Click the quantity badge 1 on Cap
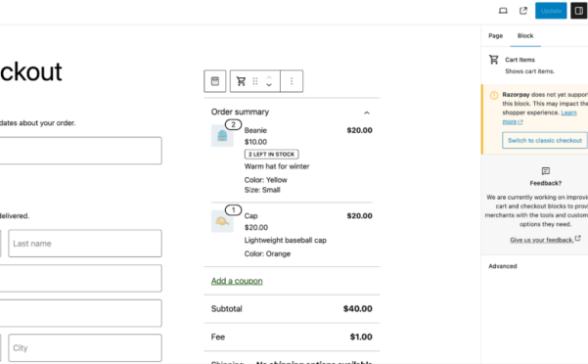Image resolution: width=588 pixels, height=364 pixels. 233,210
